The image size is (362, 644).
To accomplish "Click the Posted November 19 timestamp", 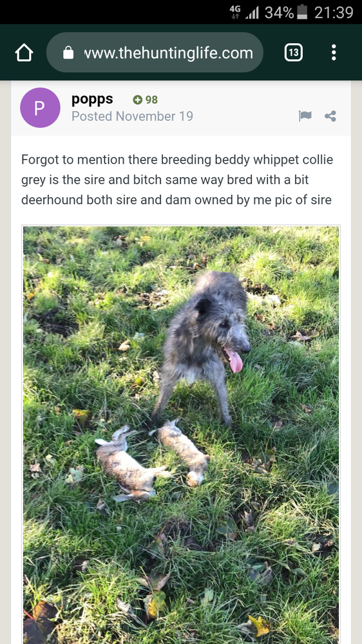I will (x=132, y=116).
